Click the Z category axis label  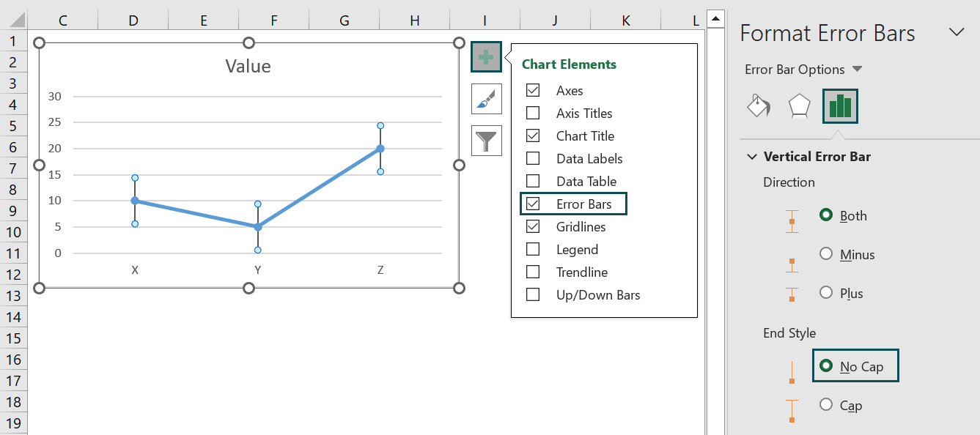point(380,270)
